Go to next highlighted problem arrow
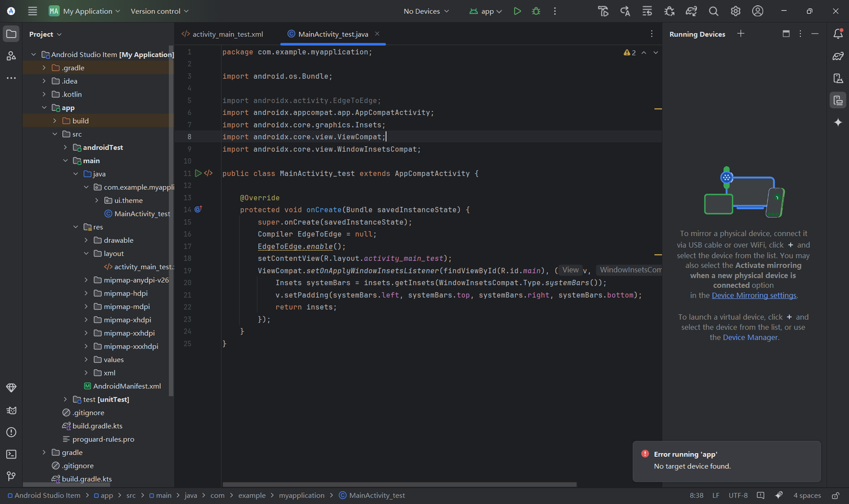 [656, 53]
